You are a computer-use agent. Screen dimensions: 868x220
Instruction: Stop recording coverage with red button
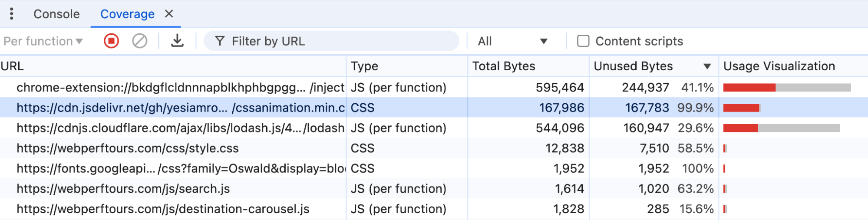111,41
